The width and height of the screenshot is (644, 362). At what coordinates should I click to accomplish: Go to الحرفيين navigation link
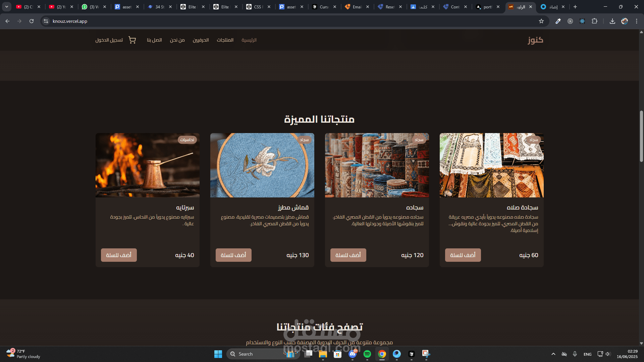(x=201, y=40)
